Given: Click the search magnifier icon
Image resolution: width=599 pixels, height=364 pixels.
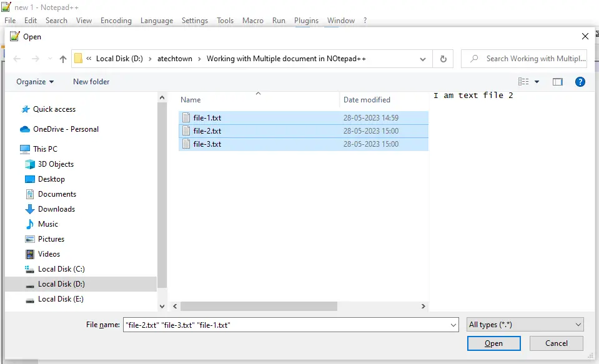Looking at the screenshot, I should tap(474, 59).
